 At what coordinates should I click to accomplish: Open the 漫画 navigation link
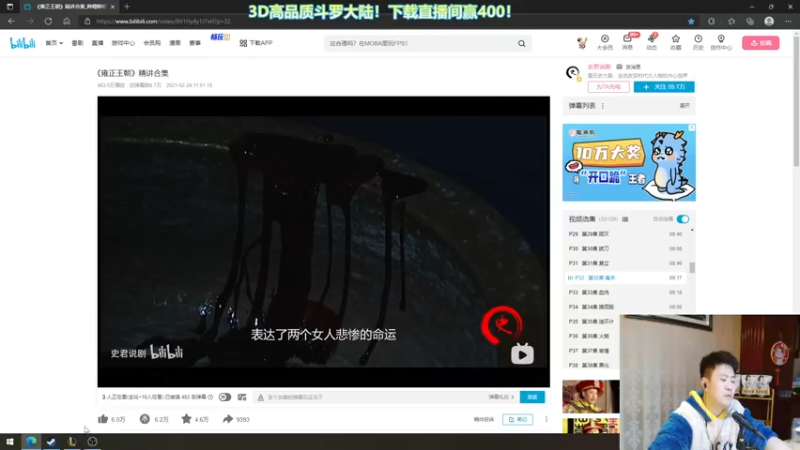(x=175, y=43)
